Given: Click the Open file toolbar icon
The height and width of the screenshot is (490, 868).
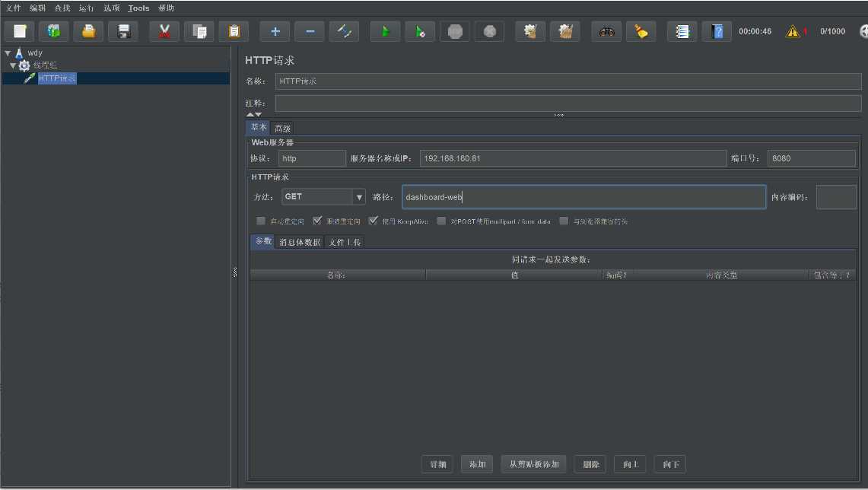Looking at the screenshot, I should [x=88, y=31].
